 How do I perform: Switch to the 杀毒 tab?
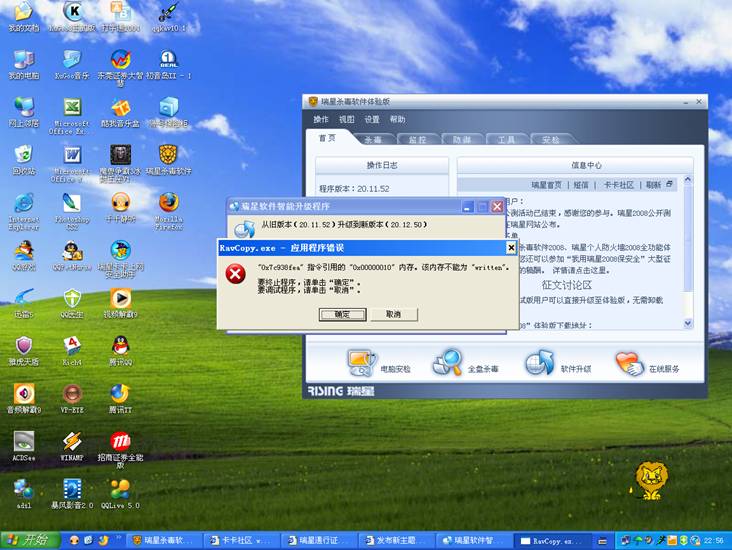click(373, 140)
